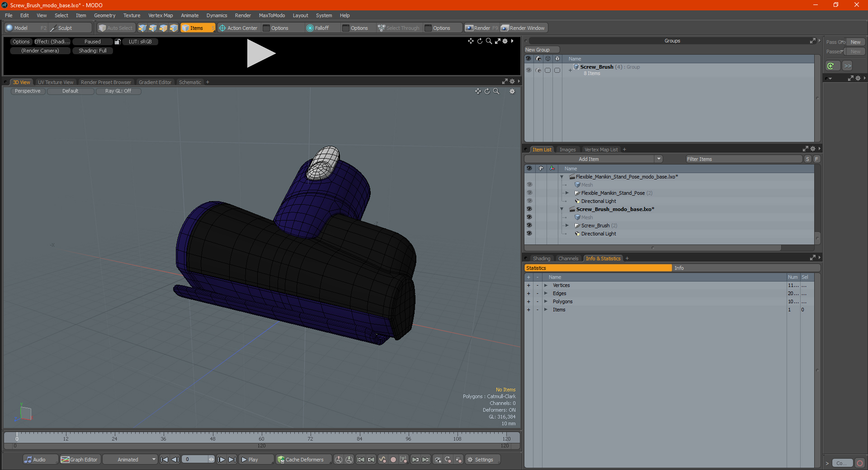Open the Graph Editor
The height and width of the screenshot is (470, 868).
(80, 460)
